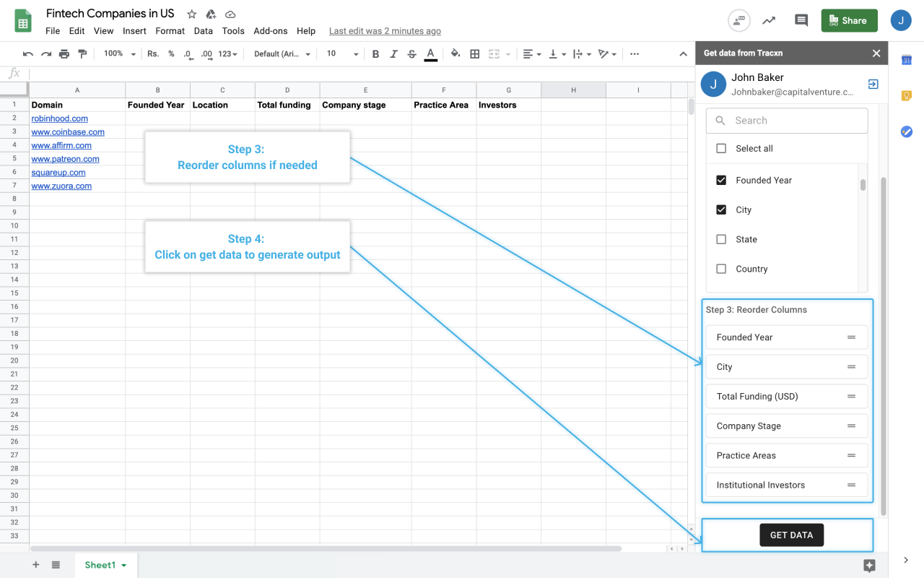
Task: Open the borders tool
Action: click(474, 54)
